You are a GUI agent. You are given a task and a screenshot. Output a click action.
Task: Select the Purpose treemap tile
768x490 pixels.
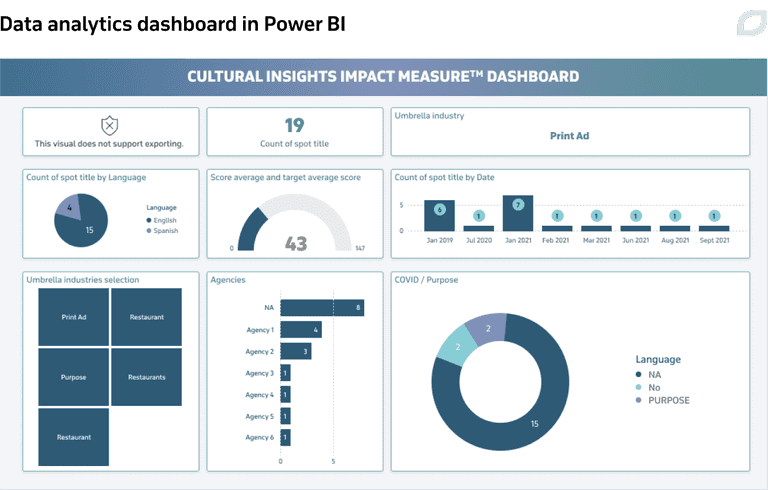pos(74,377)
